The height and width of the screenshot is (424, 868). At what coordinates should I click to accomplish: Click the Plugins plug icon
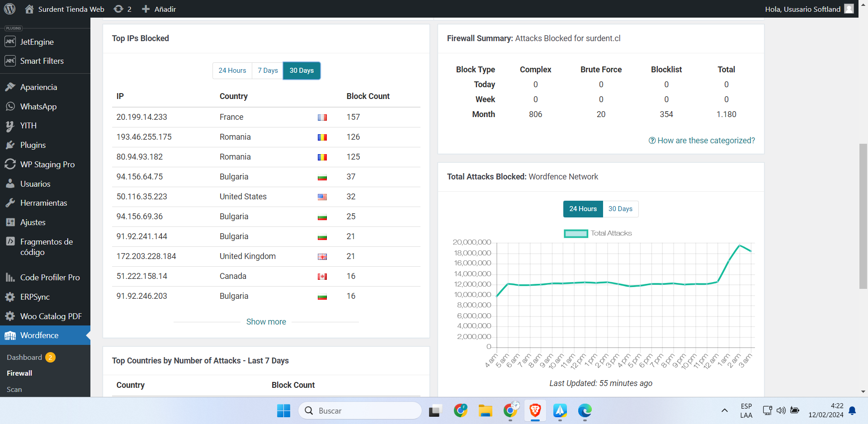10,145
